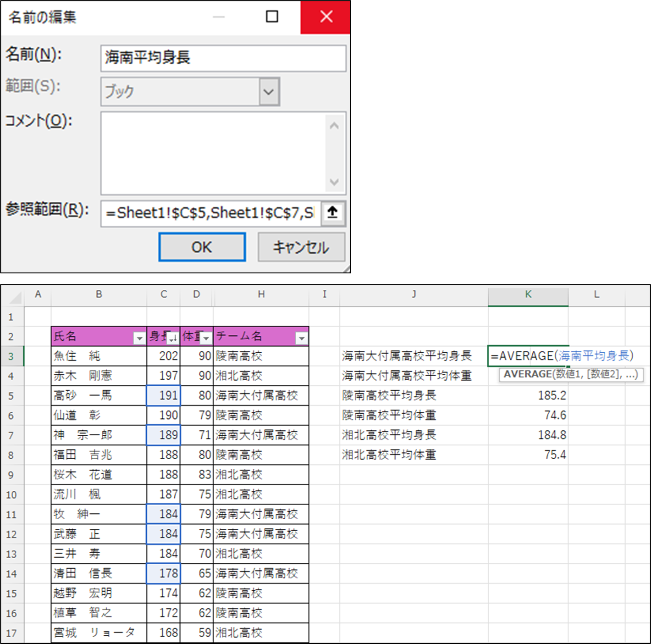Select row 10 header
This screenshot has height=644, width=651.
click(x=11, y=495)
